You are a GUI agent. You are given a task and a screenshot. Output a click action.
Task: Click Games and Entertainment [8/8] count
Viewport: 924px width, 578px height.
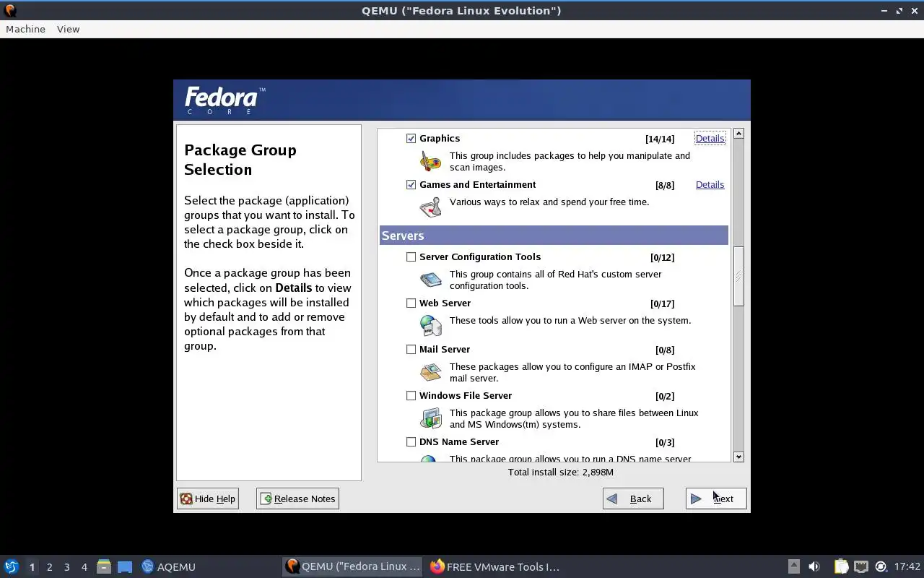[x=665, y=185]
